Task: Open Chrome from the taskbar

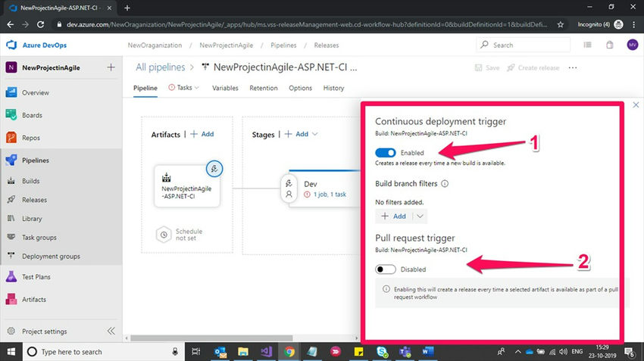Action: [x=289, y=352]
